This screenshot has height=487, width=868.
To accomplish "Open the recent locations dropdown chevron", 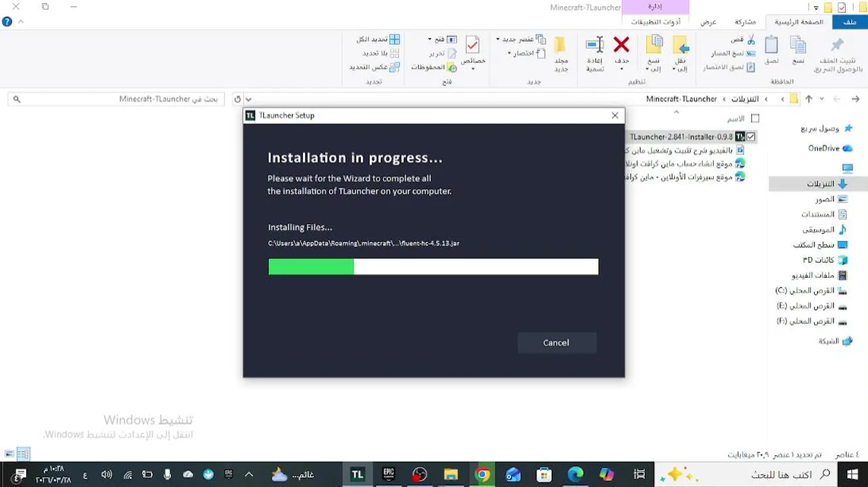I will pyautogui.click(x=822, y=99).
